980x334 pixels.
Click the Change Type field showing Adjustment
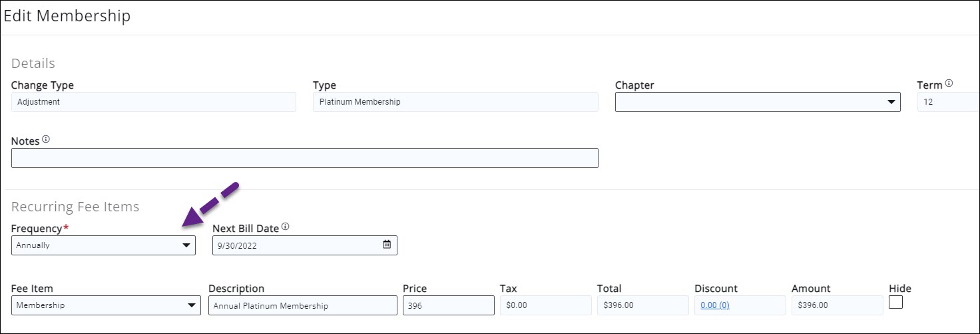coord(153,102)
